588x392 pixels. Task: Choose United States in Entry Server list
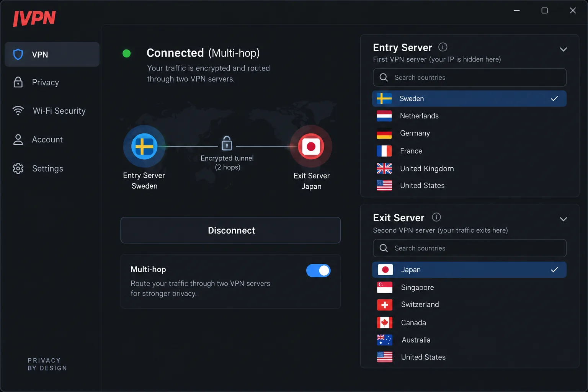[x=469, y=186]
